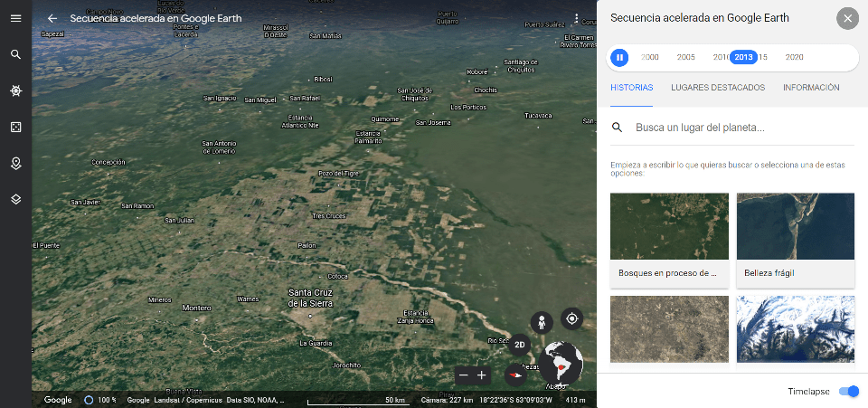Open Projects pin icon in sidebar
The width and height of the screenshot is (868, 408).
[15, 164]
